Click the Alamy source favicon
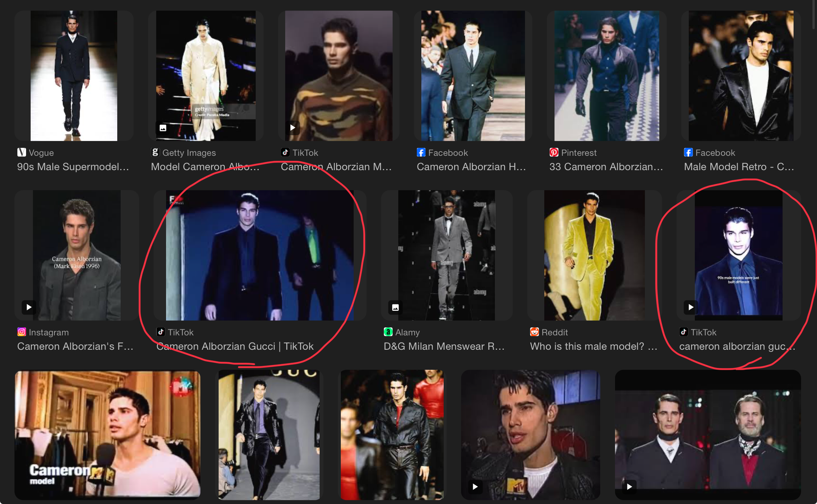Screen dimensions: 817x504 point(388,332)
